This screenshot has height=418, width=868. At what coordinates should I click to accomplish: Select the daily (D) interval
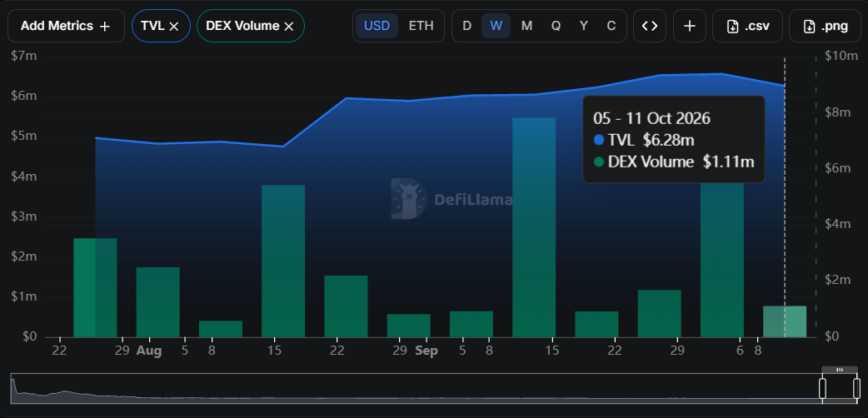click(x=466, y=26)
